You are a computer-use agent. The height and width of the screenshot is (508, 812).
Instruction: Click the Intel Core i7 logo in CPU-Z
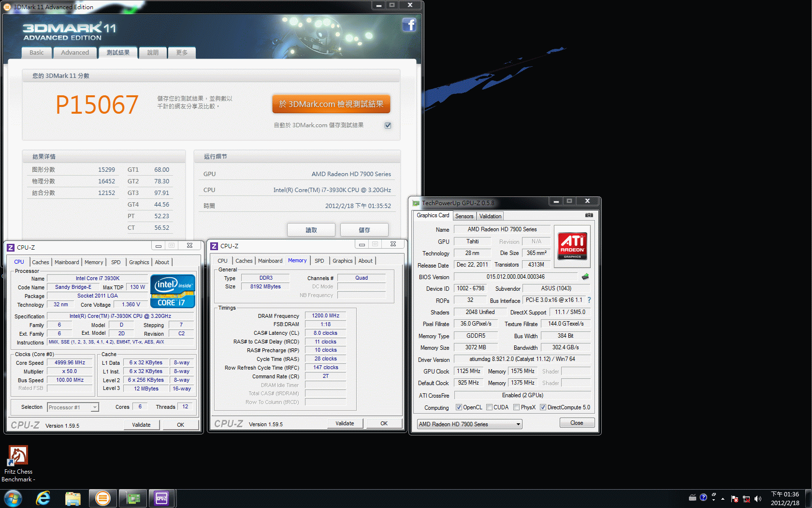[173, 291]
